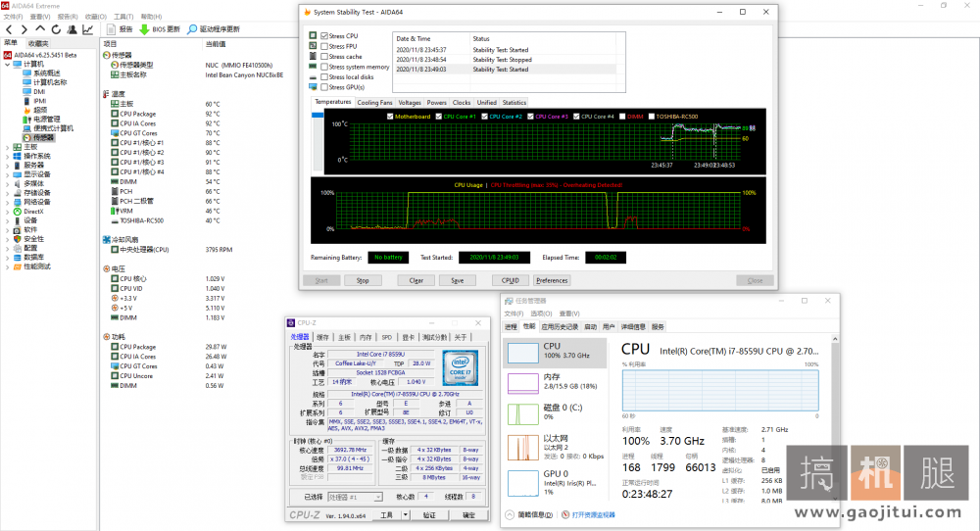Switch to the 收藏夹 favorites tab
This screenshot has height=531, width=980.
coord(37,44)
